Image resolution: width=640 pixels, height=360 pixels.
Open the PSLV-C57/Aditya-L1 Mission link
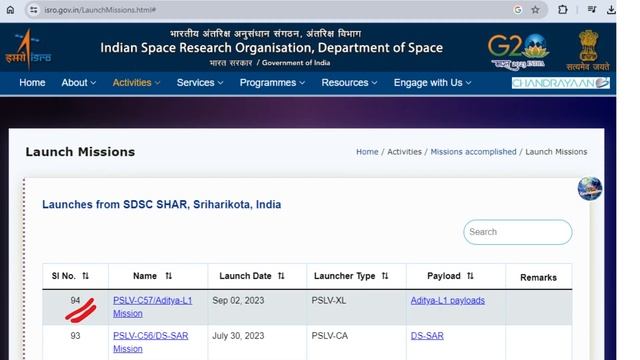[152, 307]
